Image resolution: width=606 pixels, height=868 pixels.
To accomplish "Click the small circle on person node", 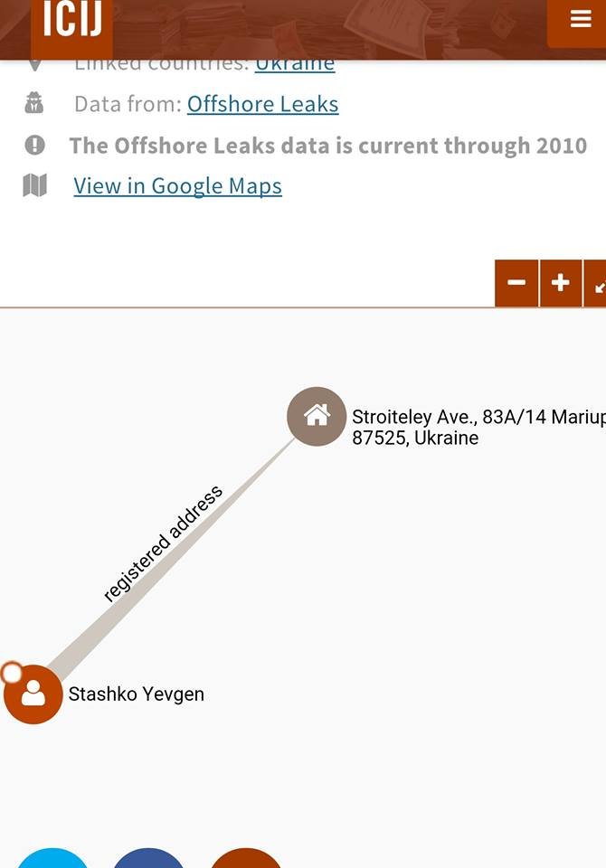I will 12,673.
